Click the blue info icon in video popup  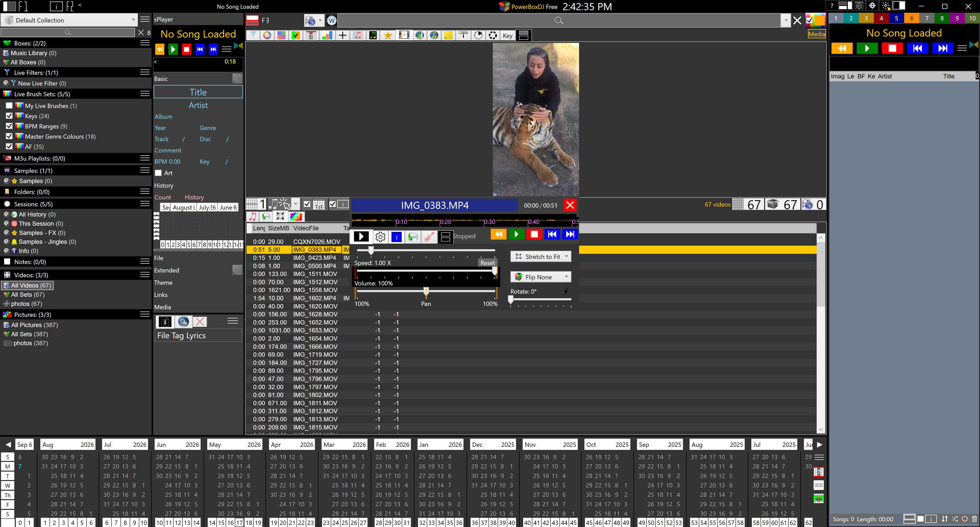coord(396,237)
